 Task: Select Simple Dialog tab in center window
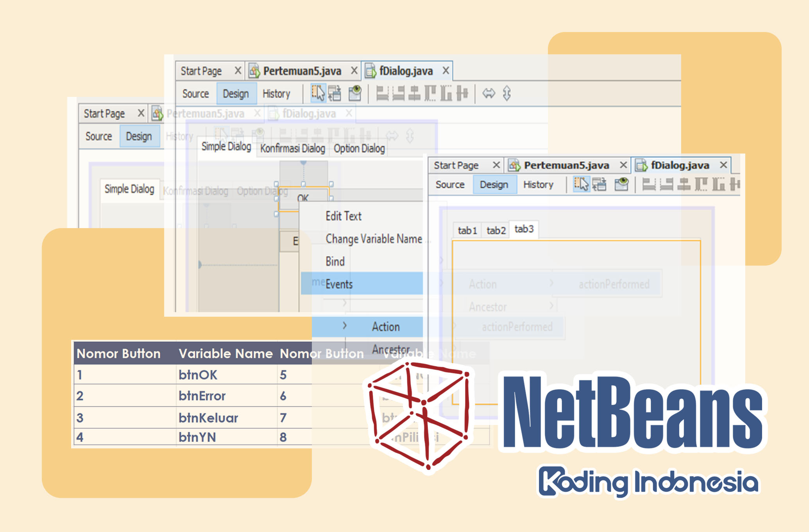(x=226, y=146)
